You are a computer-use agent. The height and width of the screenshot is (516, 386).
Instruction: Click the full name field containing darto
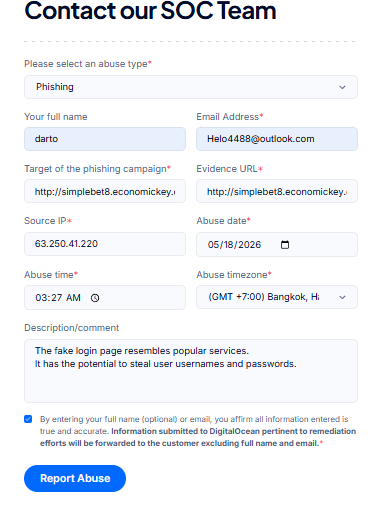tap(105, 139)
